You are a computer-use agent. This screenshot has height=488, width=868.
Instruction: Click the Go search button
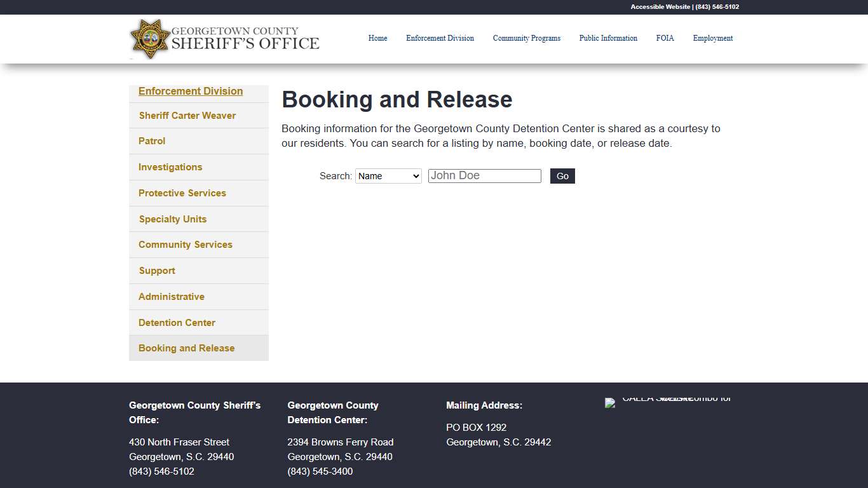tap(562, 175)
